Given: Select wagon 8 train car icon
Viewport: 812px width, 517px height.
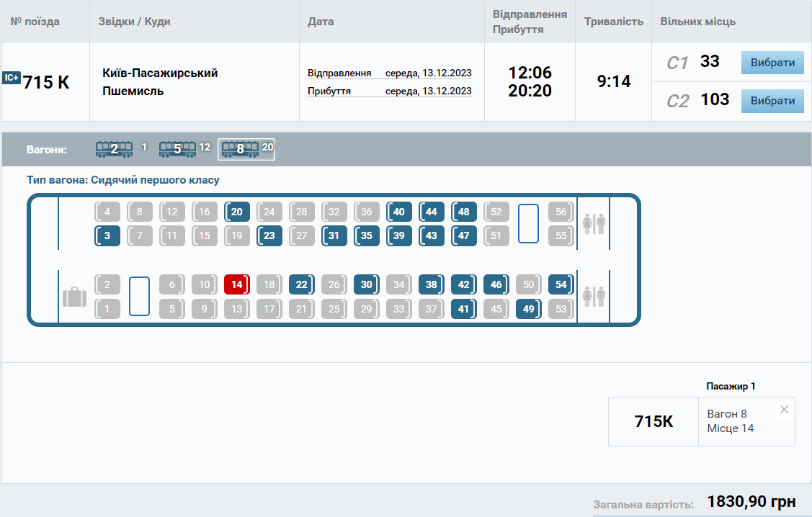Looking at the screenshot, I should 240,149.
